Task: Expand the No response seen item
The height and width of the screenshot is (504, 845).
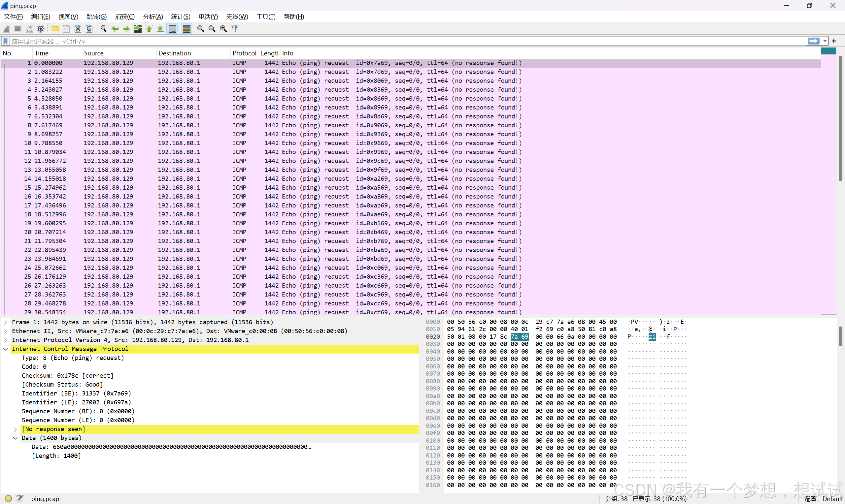Action: pos(15,429)
